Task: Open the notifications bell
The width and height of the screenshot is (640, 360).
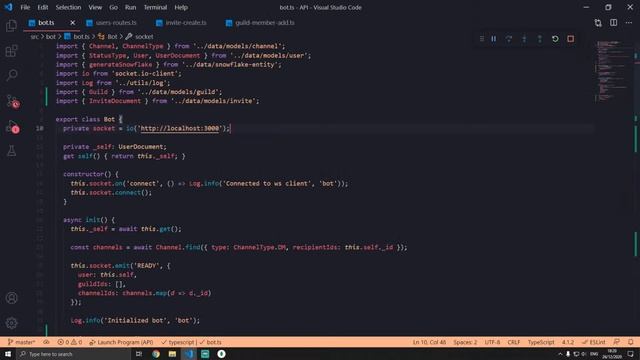Action: point(631,342)
